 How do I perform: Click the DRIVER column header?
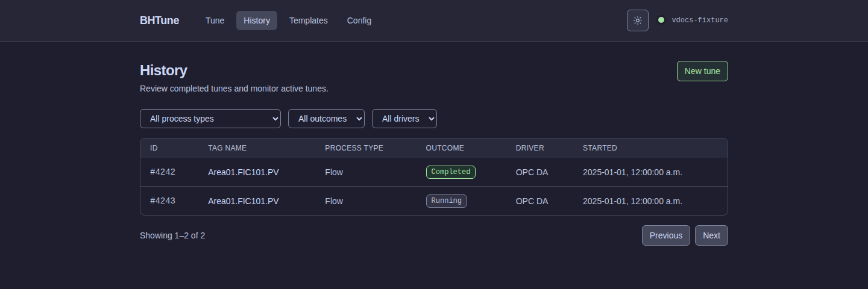pyautogui.click(x=530, y=148)
